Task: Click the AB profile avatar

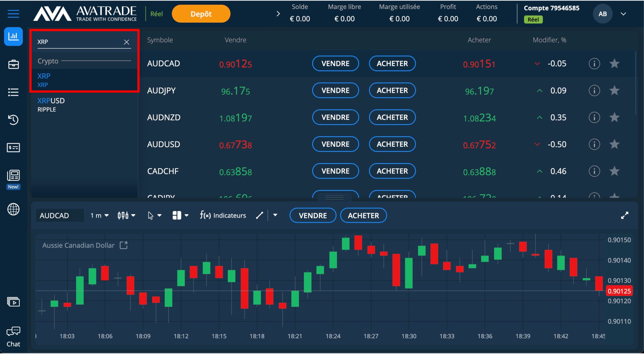Action: pyautogui.click(x=602, y=14)
